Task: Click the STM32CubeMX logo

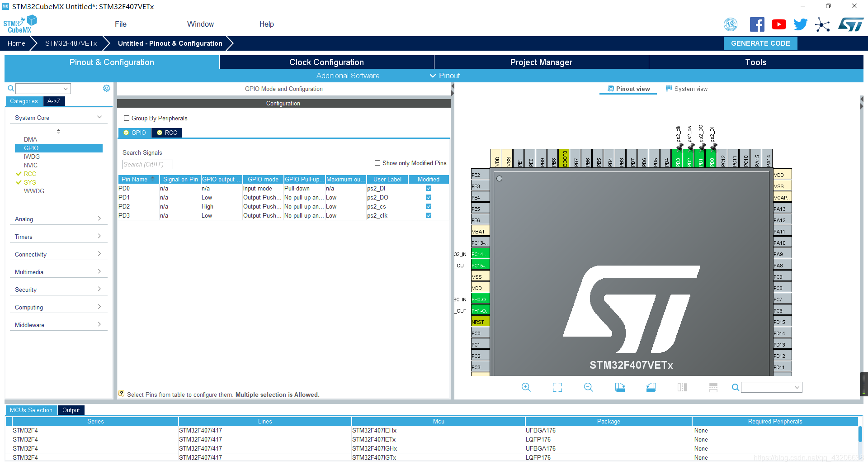Action: coord(20,24)
